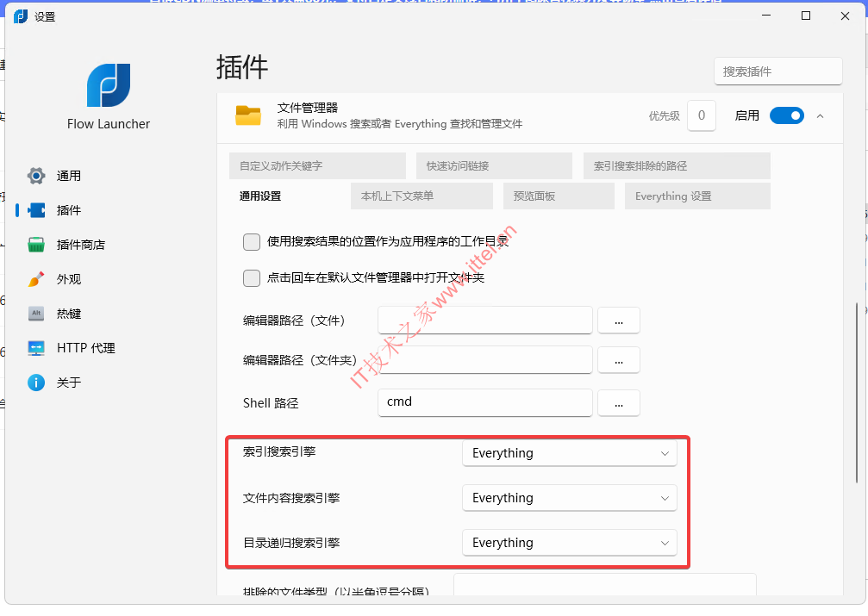Viewport: 868px width, 616px height.
Task: Click the yellow folder icon of 文件管理器
Action: coord(248,115)
